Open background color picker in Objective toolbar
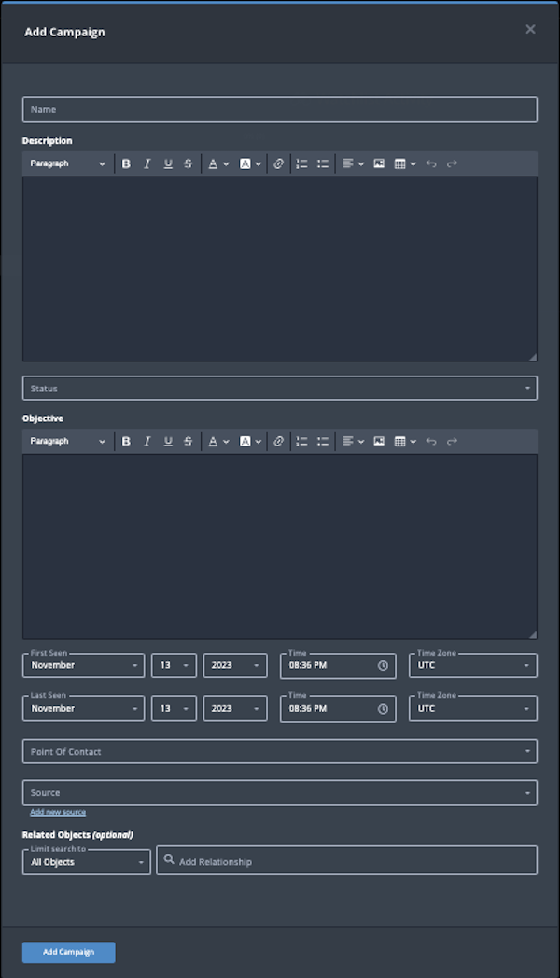The height and width of the screenshot is (978, 560). (250, 441)
